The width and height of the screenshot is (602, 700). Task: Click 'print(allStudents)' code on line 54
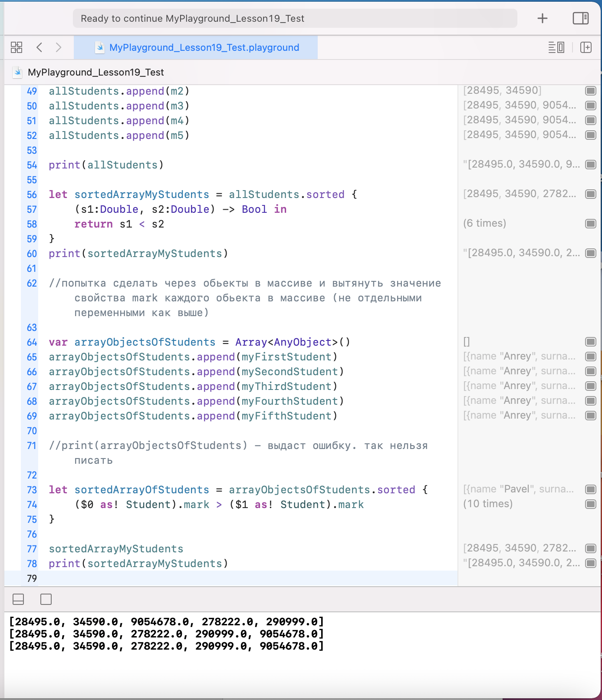click(x=106, y=165)
